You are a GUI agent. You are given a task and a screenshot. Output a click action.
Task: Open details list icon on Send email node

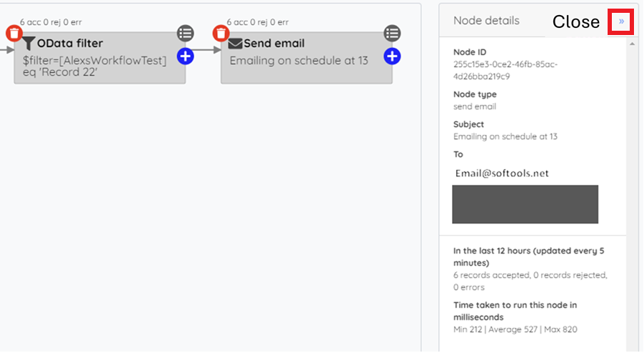[392, 34]
